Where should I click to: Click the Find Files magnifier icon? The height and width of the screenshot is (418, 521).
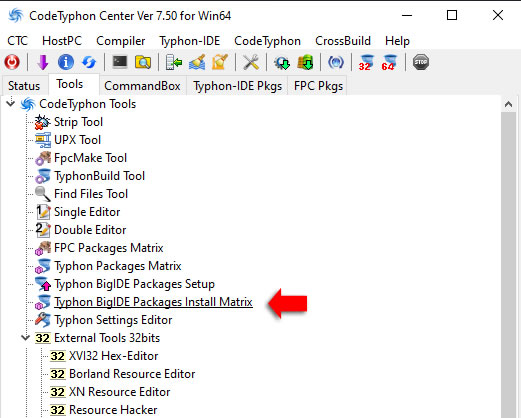point(43,194)
